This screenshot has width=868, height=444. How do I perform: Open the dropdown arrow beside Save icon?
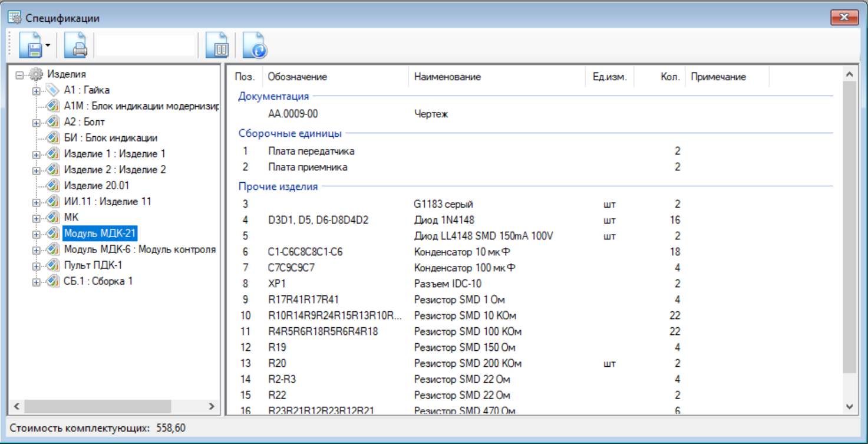click(48, 45)
